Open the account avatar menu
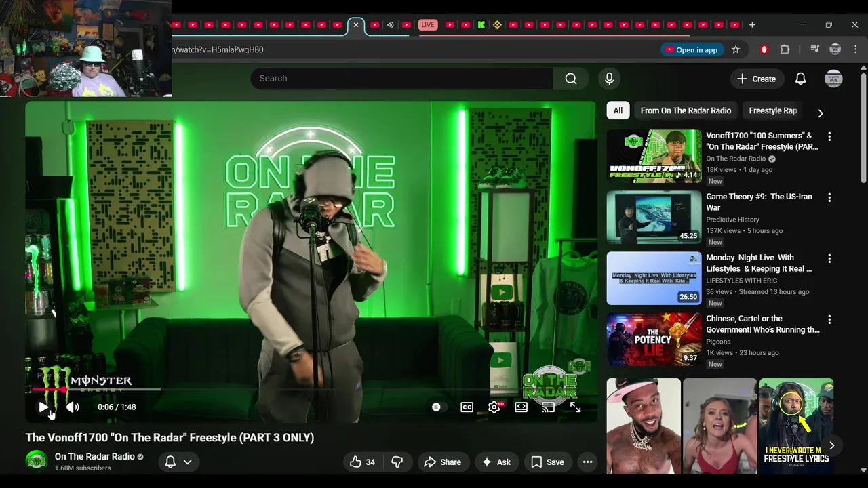The height and width of the screenshot is (488, 868). (x=833, y=79)
